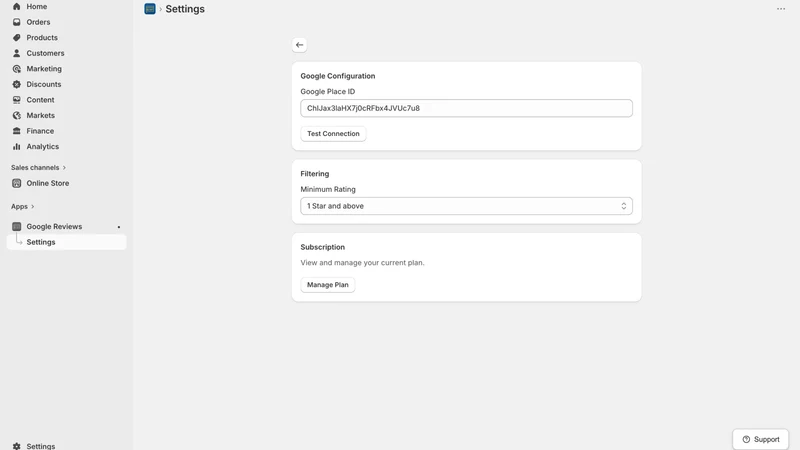Click the Filtering heading

[315, 174]
